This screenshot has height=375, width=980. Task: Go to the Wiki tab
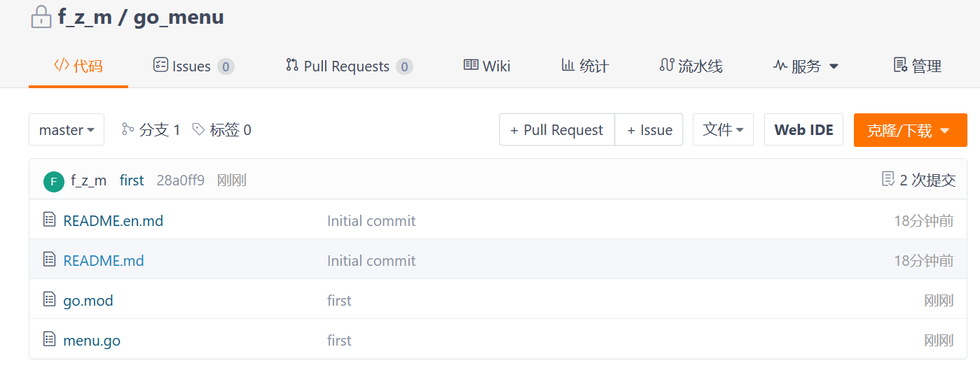click(x=487, y=66)
